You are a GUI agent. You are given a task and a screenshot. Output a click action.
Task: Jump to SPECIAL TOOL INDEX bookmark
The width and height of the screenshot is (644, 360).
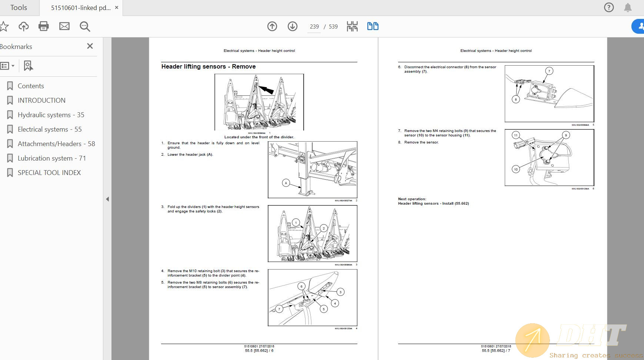[49, 173]
